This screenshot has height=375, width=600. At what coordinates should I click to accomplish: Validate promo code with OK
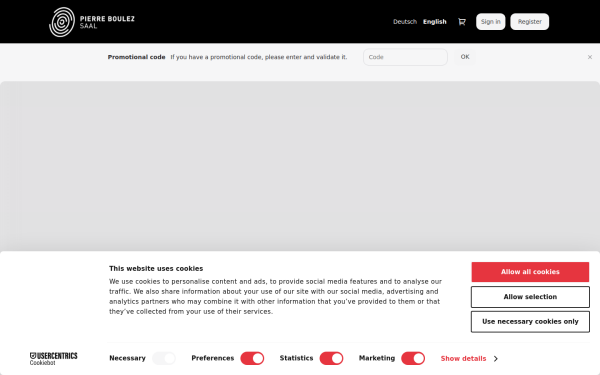[x=465, y=57]
